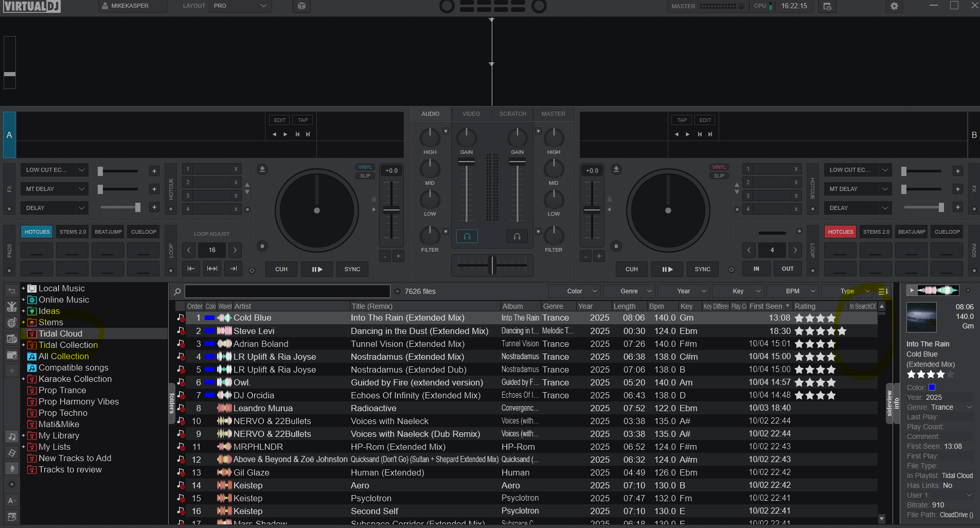Open the Genre filter dropdown
Screen dimensions: 980x528
[x=629, y=291]
